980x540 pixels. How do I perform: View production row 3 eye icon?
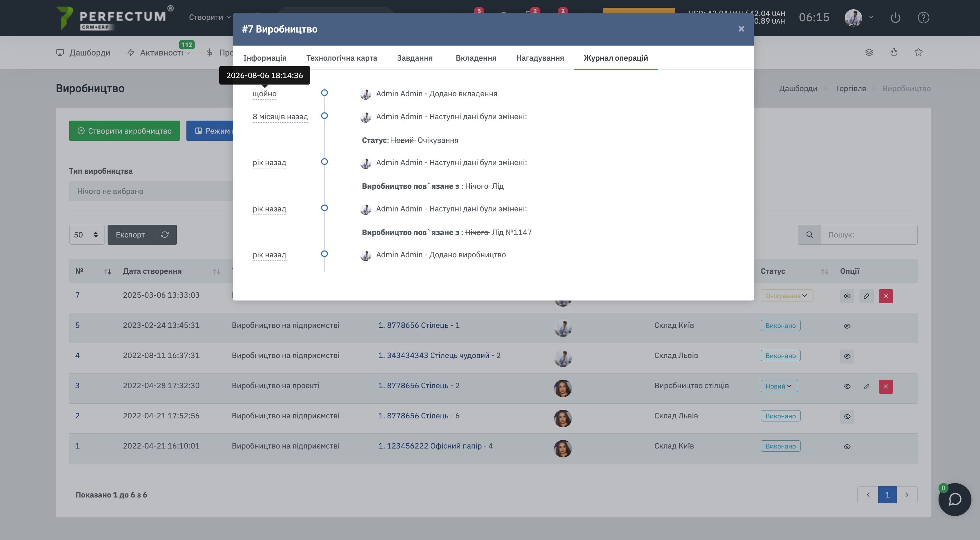click(x=847, y=386)
